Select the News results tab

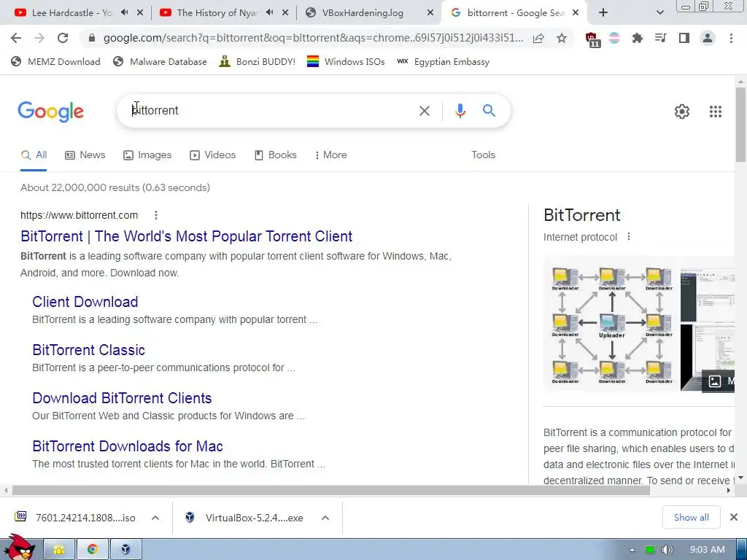(x=85, y=155)
